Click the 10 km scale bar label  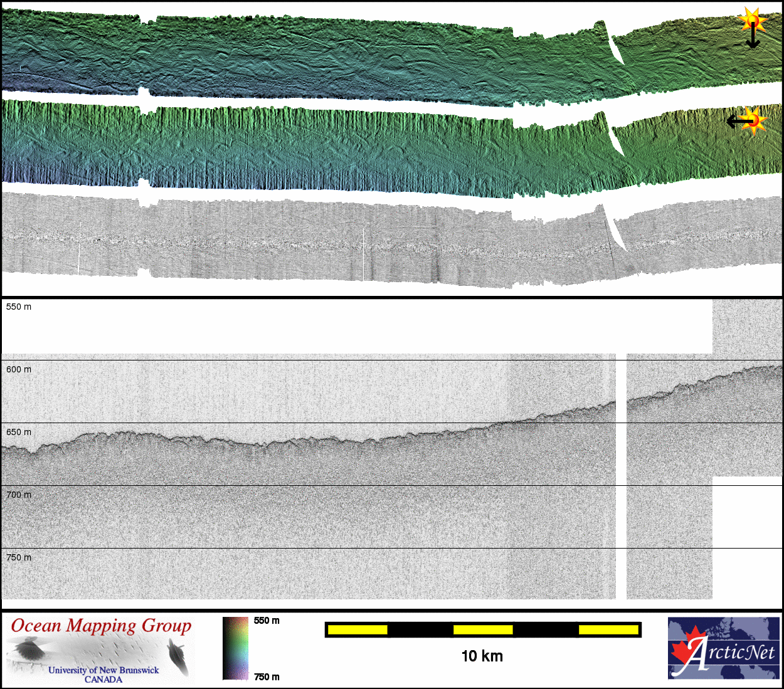point(482,656)
